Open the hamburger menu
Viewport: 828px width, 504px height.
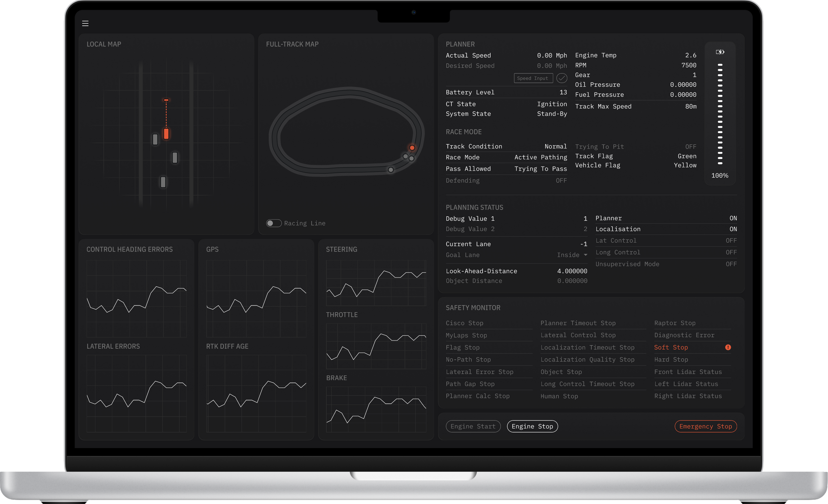click(x=85, y=23)
